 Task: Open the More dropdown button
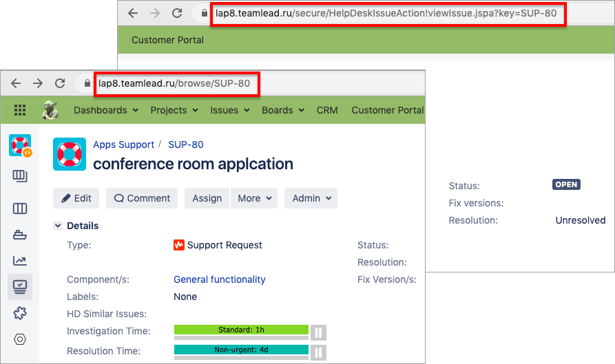[x=254, y=198]
